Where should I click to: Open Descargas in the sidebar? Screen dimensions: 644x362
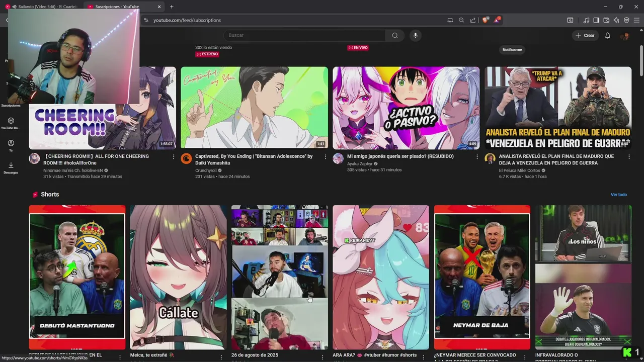click(x=11, y=168)
